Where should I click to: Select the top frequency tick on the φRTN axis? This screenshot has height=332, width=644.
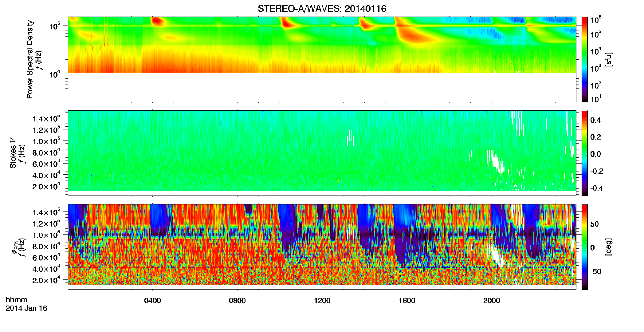click(46, 212)
